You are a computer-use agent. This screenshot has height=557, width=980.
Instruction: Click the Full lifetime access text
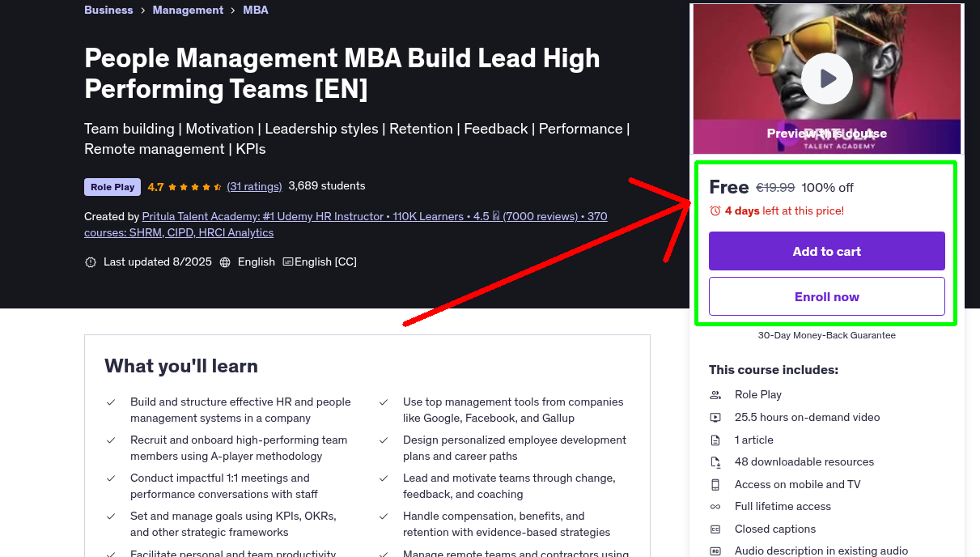pos(783,507)
